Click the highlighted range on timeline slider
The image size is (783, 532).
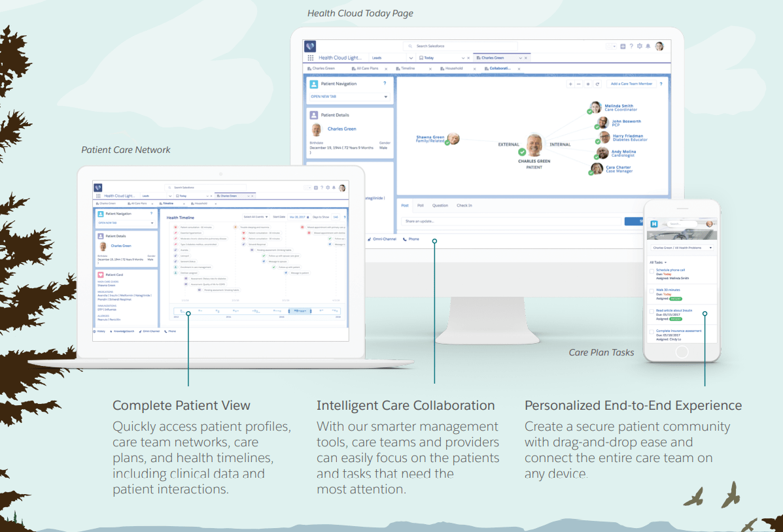[x=299, y=311]
